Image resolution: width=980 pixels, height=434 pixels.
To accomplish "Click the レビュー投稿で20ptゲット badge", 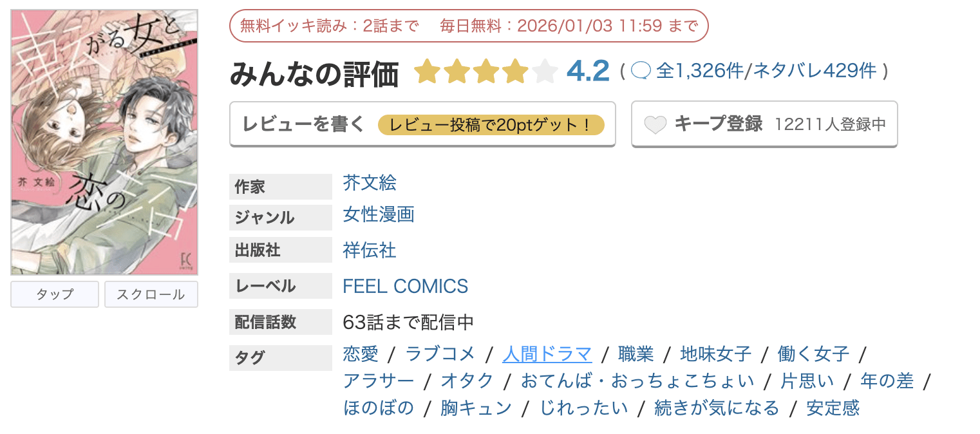I will point(493,125).
